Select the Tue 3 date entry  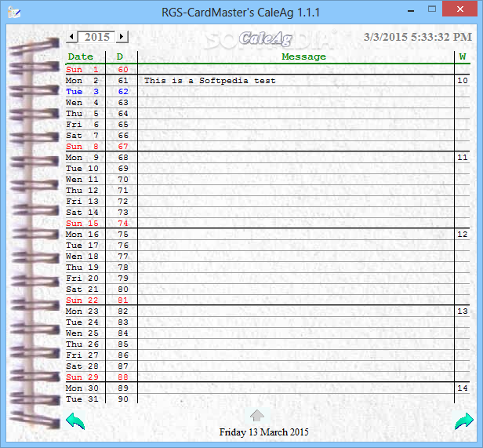82,92
